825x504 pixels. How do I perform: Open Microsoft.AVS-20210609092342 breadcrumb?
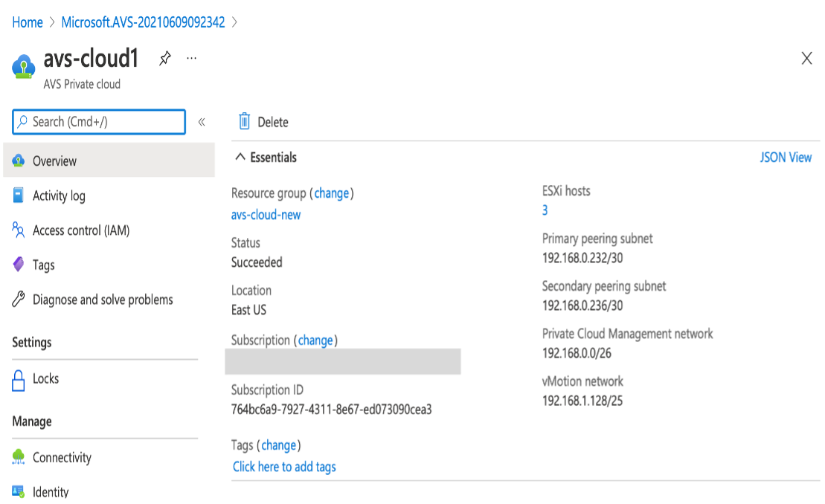[143, 22]
